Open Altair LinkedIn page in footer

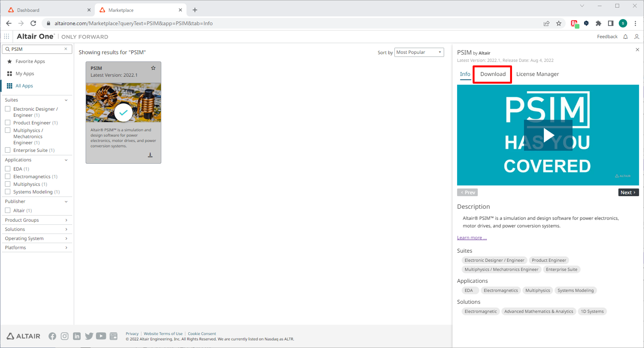(77, 336)
